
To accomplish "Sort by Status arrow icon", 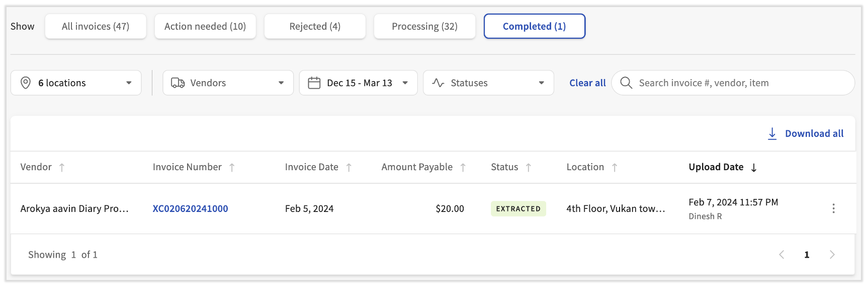I will click(x=528, y=168).
